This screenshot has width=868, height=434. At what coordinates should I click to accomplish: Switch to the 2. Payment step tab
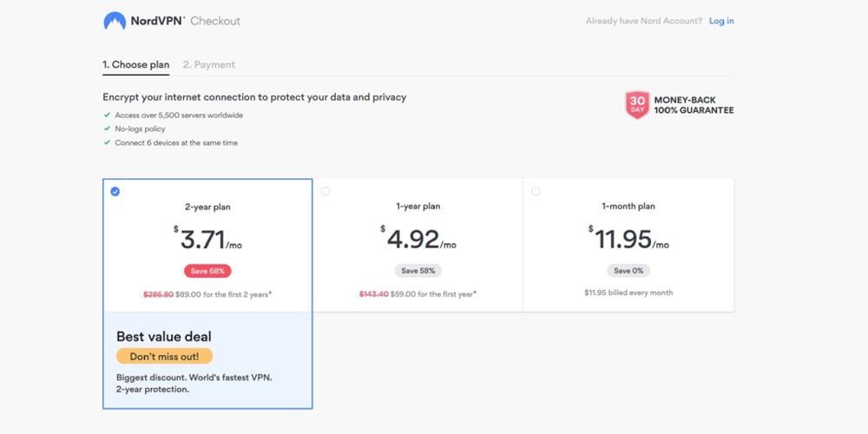[x=208, y=65]
